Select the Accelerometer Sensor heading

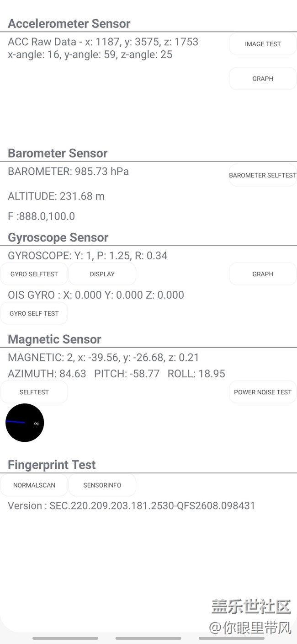69,23
